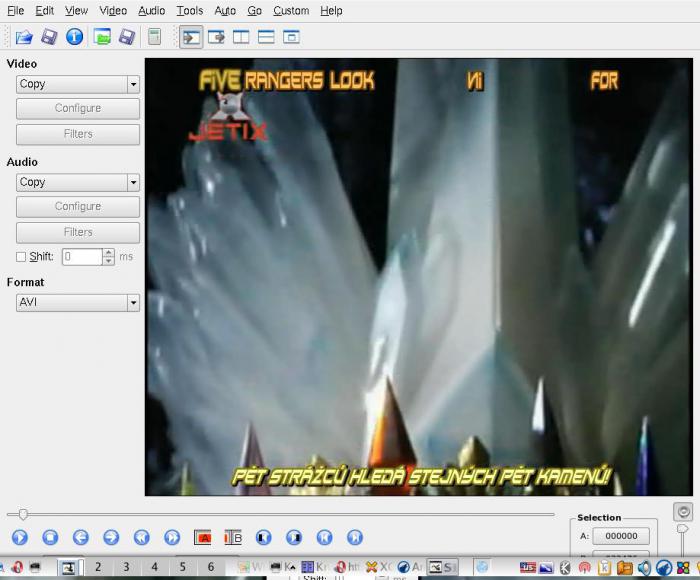Open the Video codec Copy dropdown

click(78, 84)
